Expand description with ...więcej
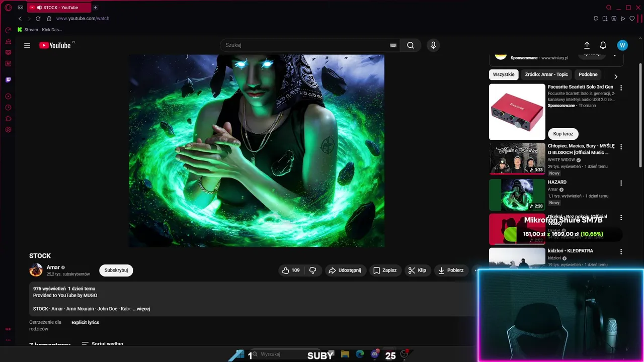The width and height of the screenshot is (644, 362). (141, 309)
